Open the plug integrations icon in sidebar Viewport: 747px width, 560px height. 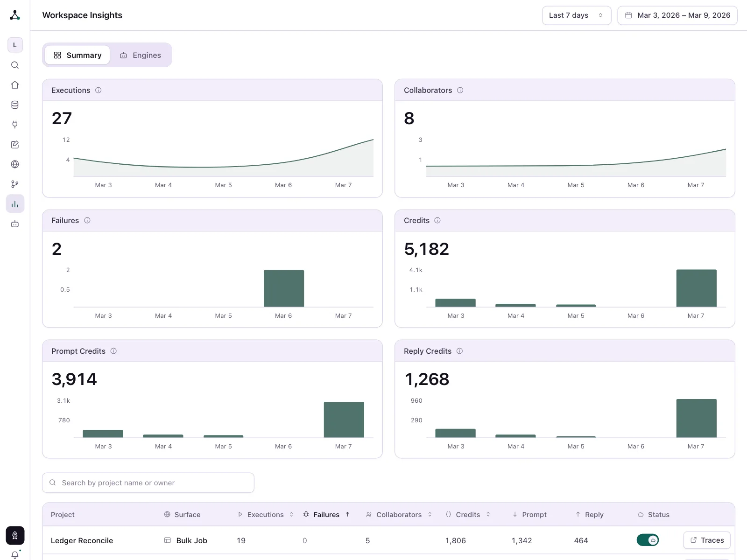[15, 125]
